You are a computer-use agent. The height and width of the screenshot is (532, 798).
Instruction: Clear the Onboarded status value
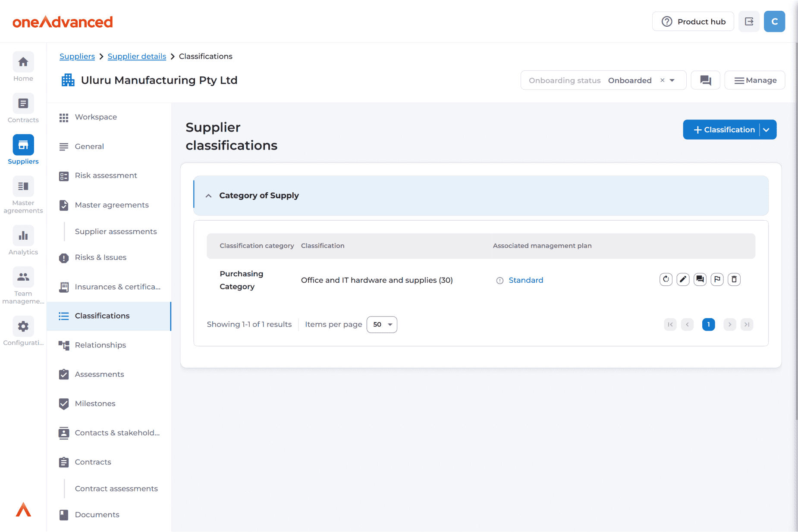click(x=662, y=80)
